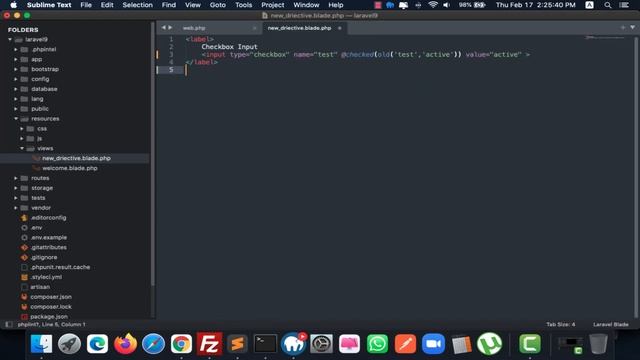Viewport: 640px width, 360px height.
Task: Open Microsoft Edge from the Dock
Action: tap(97, 344)
